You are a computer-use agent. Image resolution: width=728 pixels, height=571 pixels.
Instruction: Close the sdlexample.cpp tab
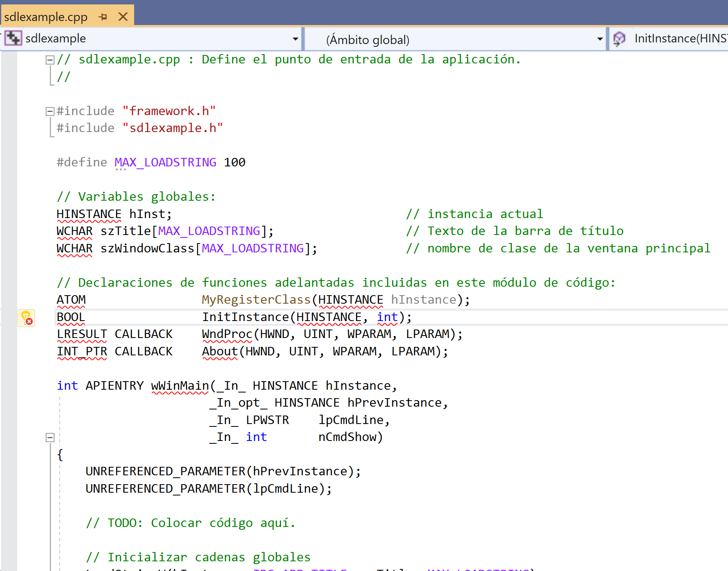[x=123, y=17]
